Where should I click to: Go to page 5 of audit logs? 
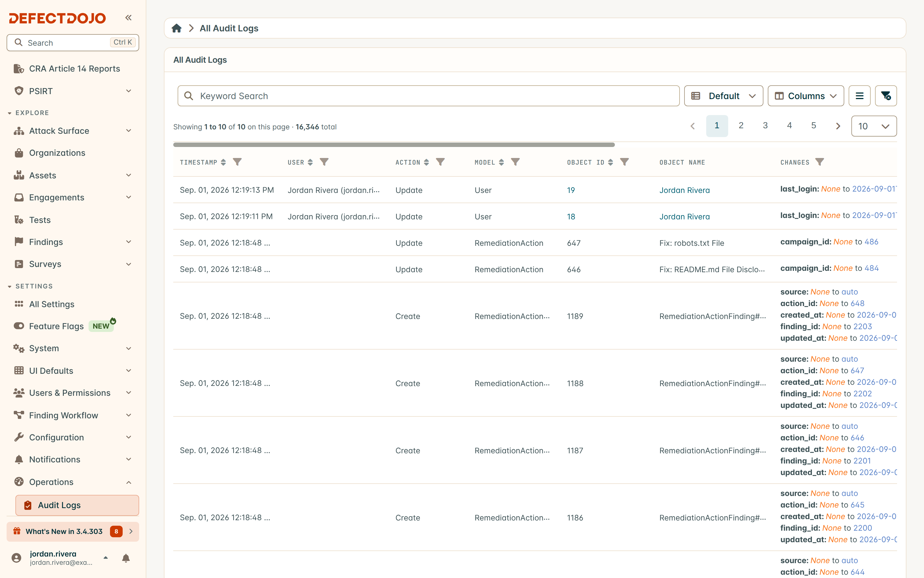(x=814, y=126)
